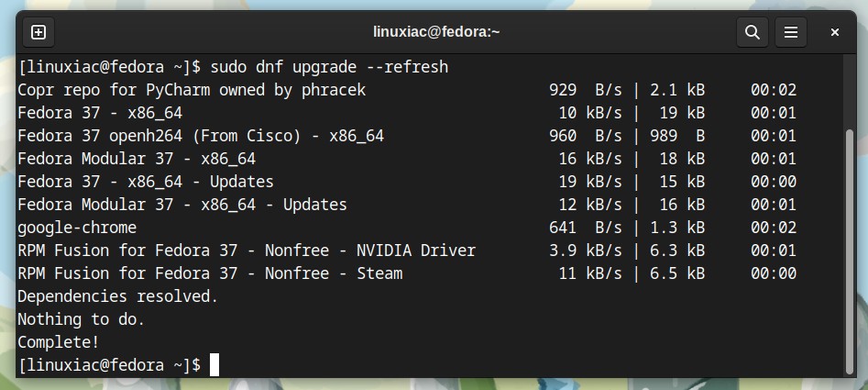Click the sudo dnf upgrade --refresh command
Image resolution: width=868 pixels, height=390 pixels.
click(329, 67)
